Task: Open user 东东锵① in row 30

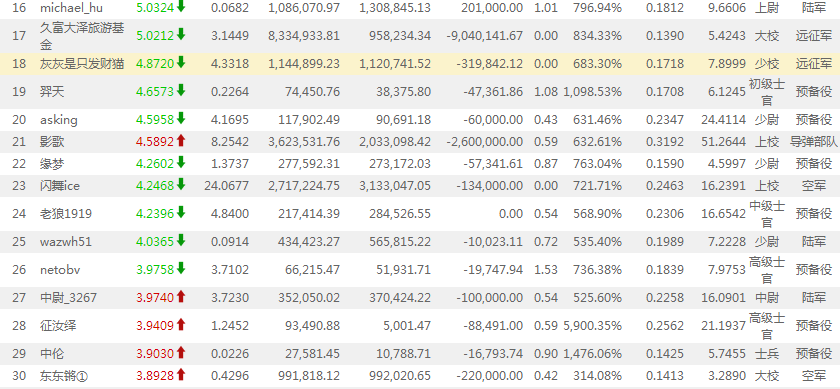Action: pos(64,376)
